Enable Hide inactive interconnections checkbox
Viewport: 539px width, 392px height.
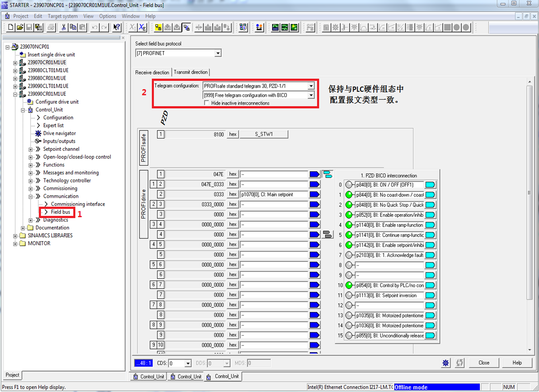coord(207,103)
